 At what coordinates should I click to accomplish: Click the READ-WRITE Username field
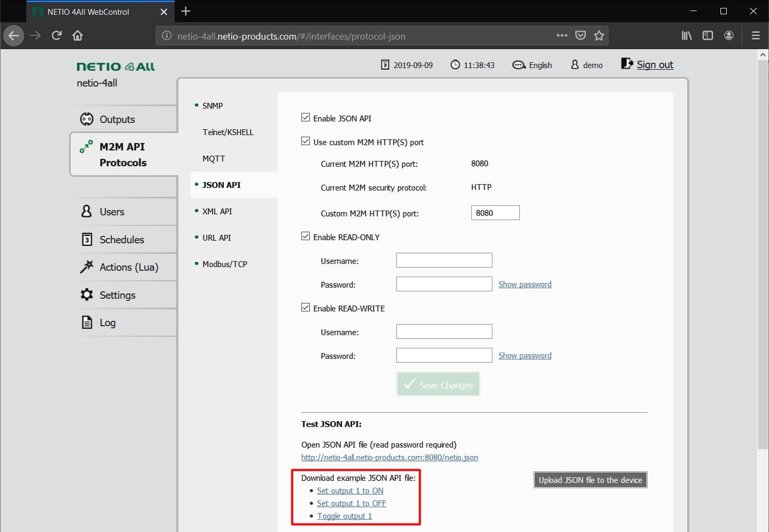tap(444, 331)
